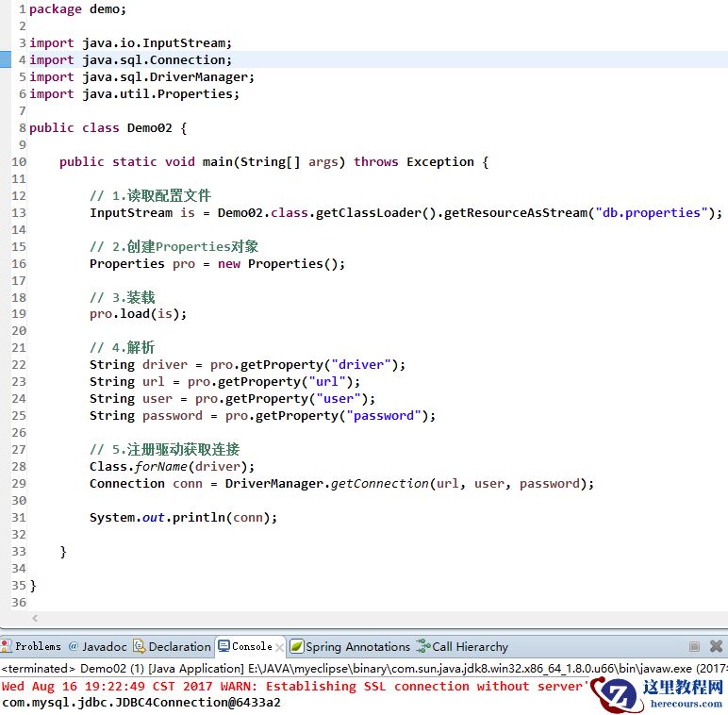This screenshot has width=728, height=715.
Task: Click the editor horizontal scrollbar left arrow
Action: pos(36,619)
